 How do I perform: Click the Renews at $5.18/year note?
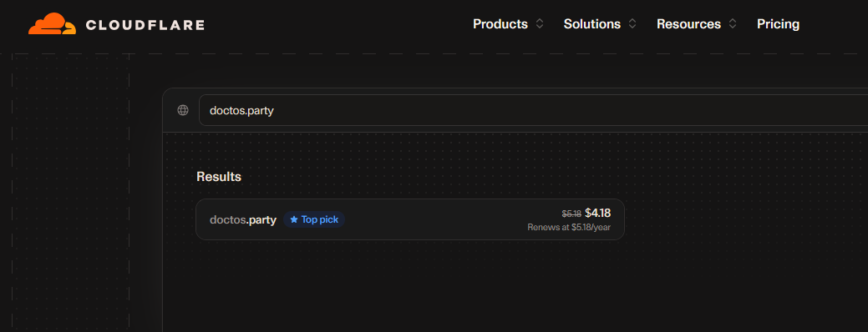point(569,228)
